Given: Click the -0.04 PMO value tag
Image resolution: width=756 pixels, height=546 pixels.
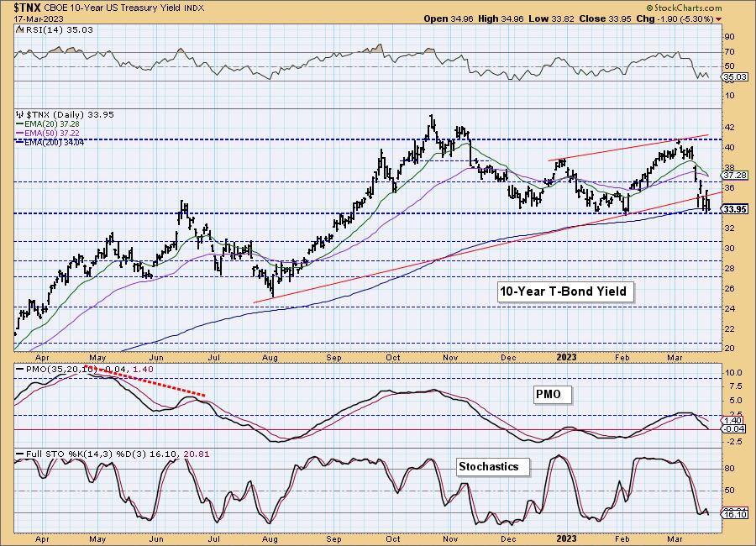Looking at the screenshot, I should point(734,429).
